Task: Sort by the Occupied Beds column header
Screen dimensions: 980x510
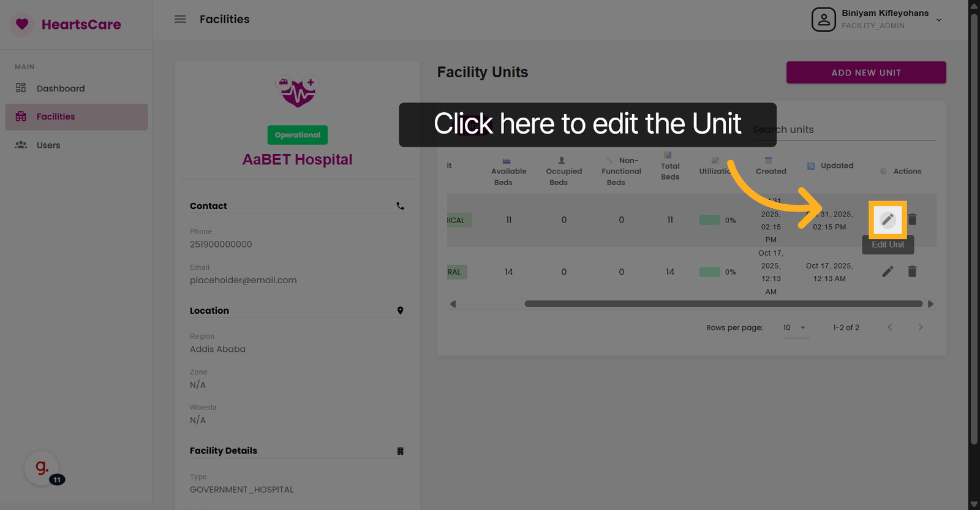Action: click(x=563, y=172)
